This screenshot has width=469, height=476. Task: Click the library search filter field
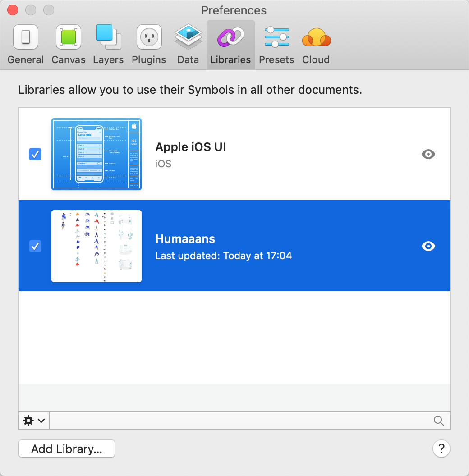(249, 421)
